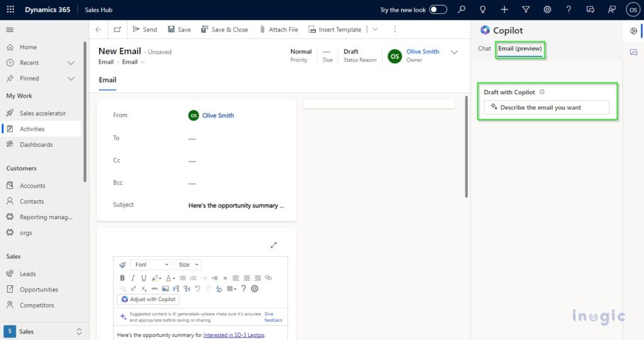644x340 pixels.
Task: Click the Send email button
Action: [x=144, y=30]
